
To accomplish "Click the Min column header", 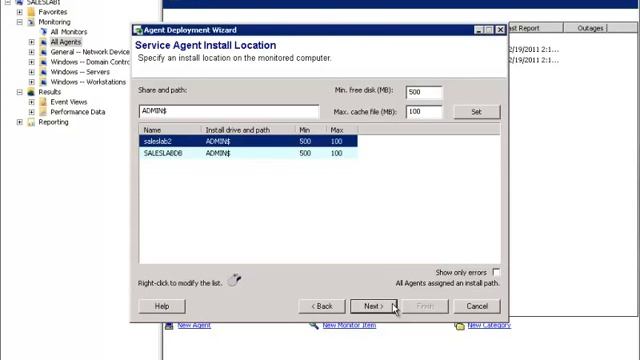I will point(310,130).
